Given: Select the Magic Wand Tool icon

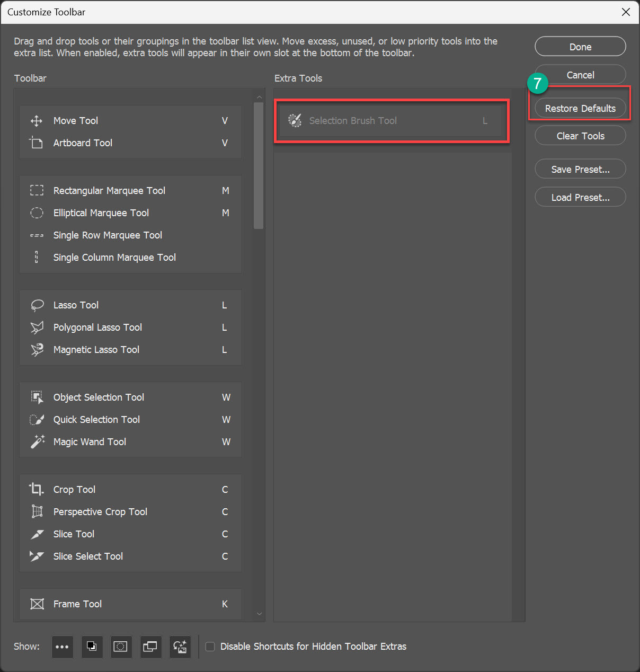Looking at the screenshot, I should (37, 442).
